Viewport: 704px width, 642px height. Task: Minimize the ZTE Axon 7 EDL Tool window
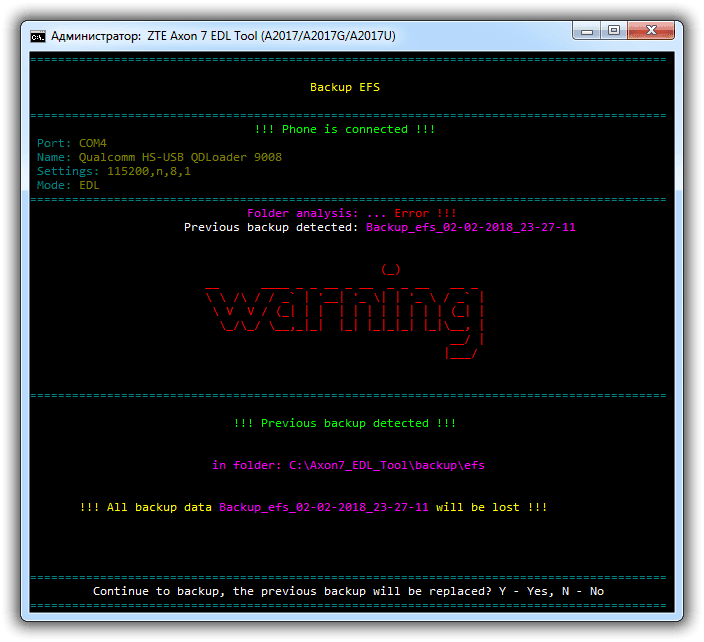[x=586, y=31]
